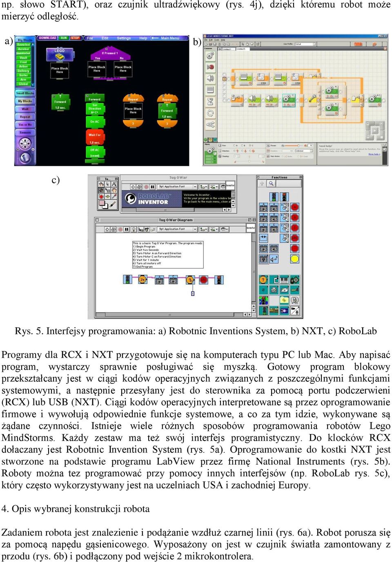The image size is (392, 562).
Task: Select the Delivery big block
Action: pyautogui.click(x=23, y=71)
